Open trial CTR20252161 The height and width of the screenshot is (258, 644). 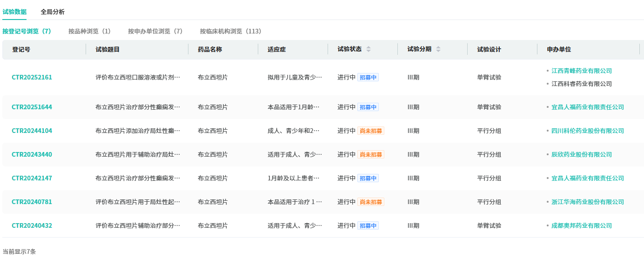coord(32,77)
